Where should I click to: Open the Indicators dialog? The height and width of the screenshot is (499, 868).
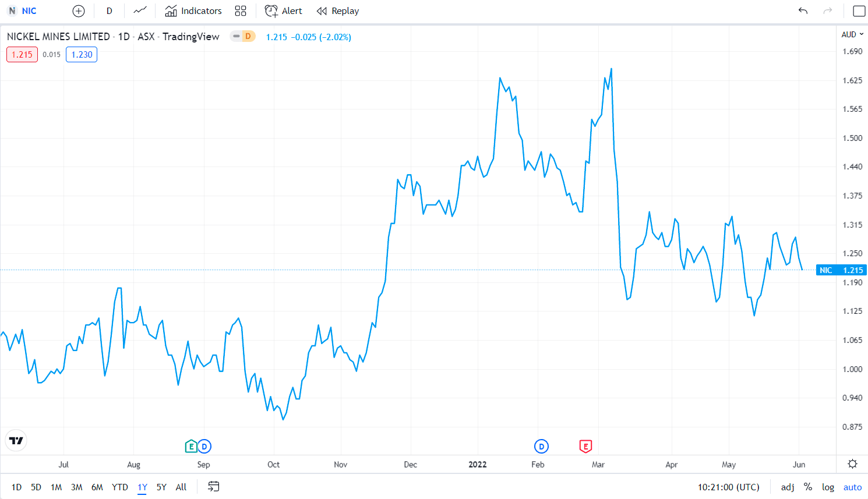(193, 11)
